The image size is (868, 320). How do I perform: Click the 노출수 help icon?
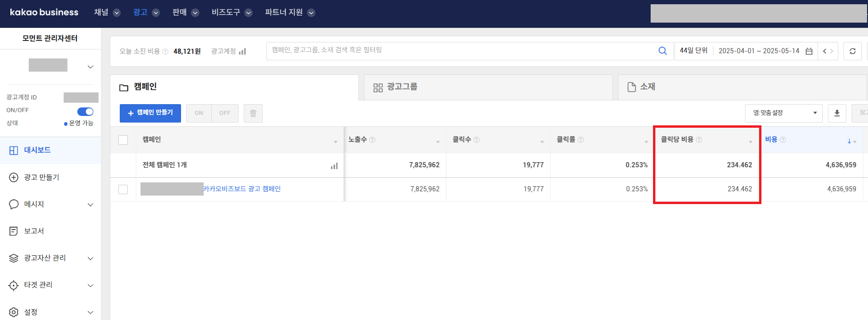(372, 140)
